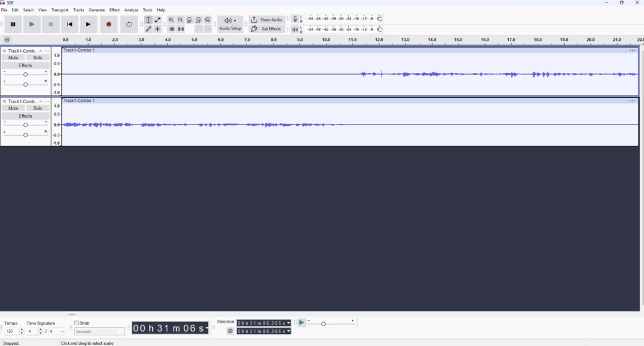Screen dimensions: 644x346
Task: Click the Zoom In magnifier
Action: click(171, 20)
